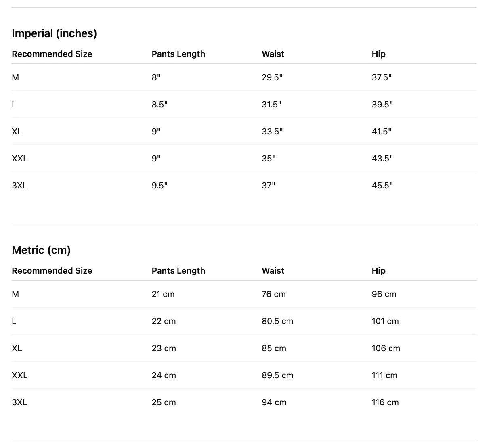Click the Metric Hip column header
This screenshot has height=448, width=491.
click(379, 271)
